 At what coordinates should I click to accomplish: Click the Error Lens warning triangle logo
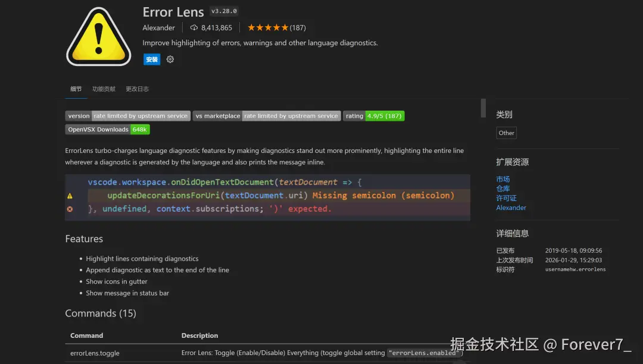point(98,37)
